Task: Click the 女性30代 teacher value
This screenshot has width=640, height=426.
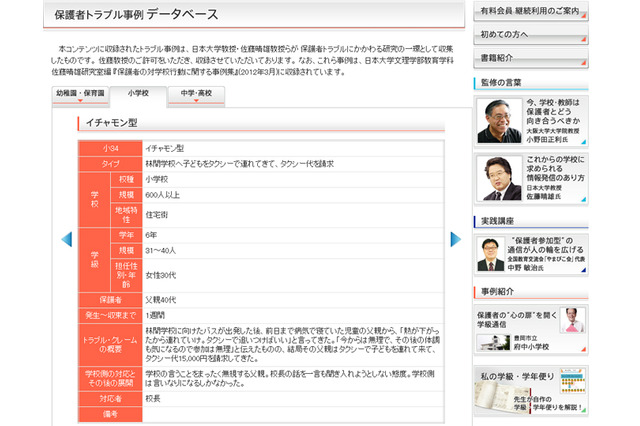Action: [x=160, y=275]
